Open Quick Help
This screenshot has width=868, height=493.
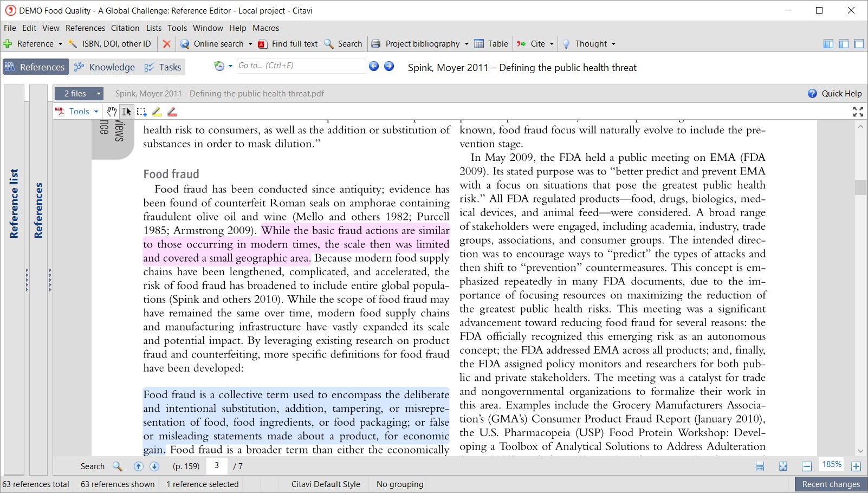tap(835, 94)
